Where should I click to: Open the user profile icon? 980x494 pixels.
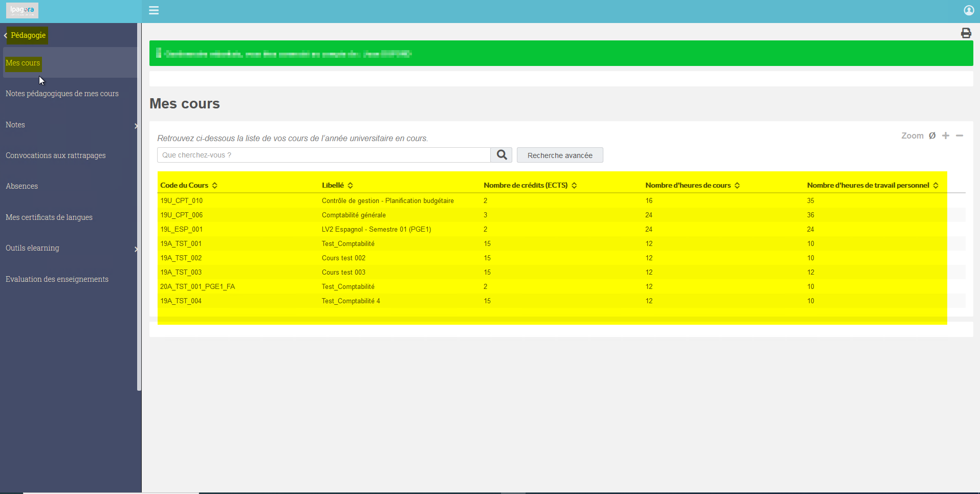(969, 10)
